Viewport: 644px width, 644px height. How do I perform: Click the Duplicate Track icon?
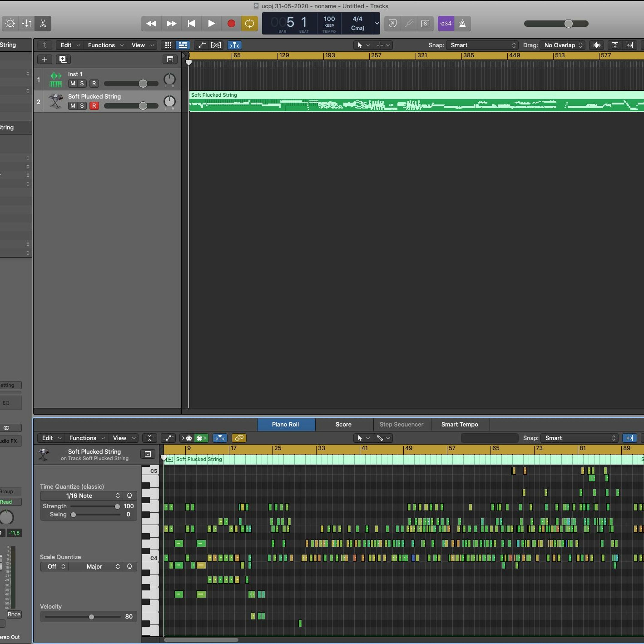[x=63, y=59]
